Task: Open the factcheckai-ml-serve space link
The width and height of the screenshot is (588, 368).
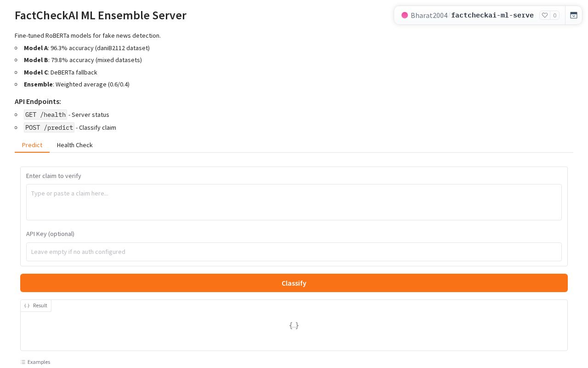Action: click(492, 15)
